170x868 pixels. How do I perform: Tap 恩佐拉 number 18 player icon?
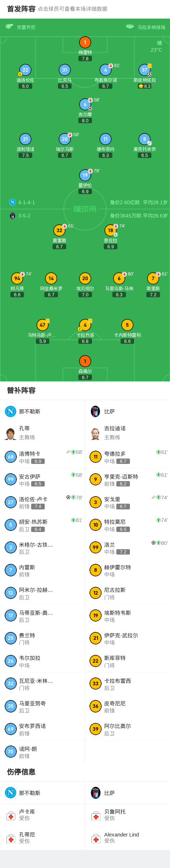tap(111, 230)
